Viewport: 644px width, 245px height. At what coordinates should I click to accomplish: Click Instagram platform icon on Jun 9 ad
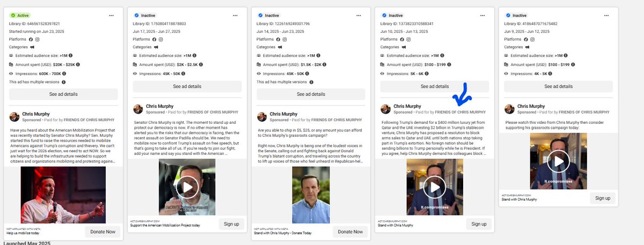532,39
